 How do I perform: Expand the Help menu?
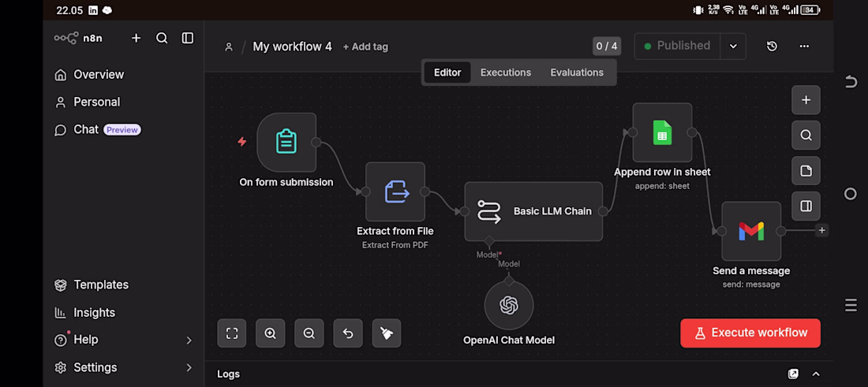coord(123,340)
